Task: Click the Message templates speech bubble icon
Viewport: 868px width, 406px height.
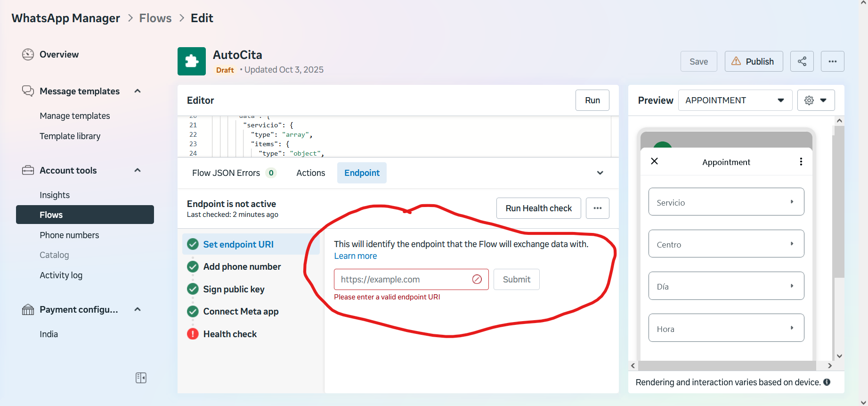Action: [28, 91]
